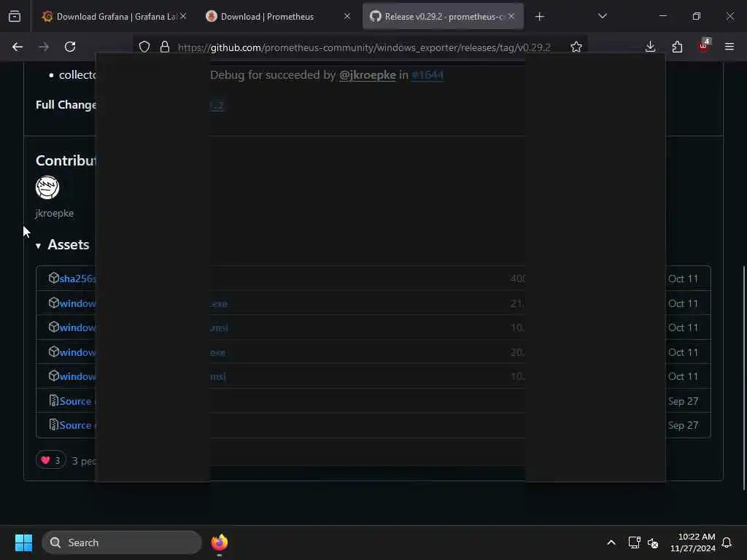Open the notifications bell icon
This screenshot has height=560, width=747.
coord(727,542)
